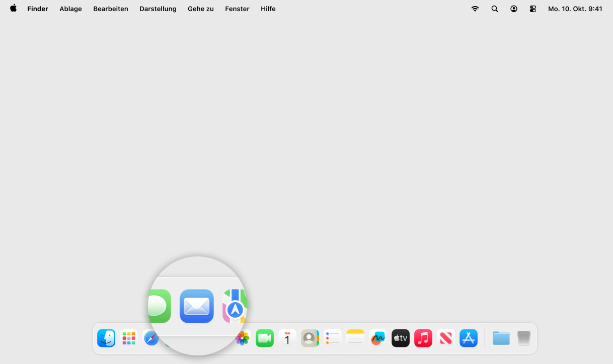Screen dimensions: 613x364
Task: Launch Apple TV from the Dock
Action: [401, 338]
